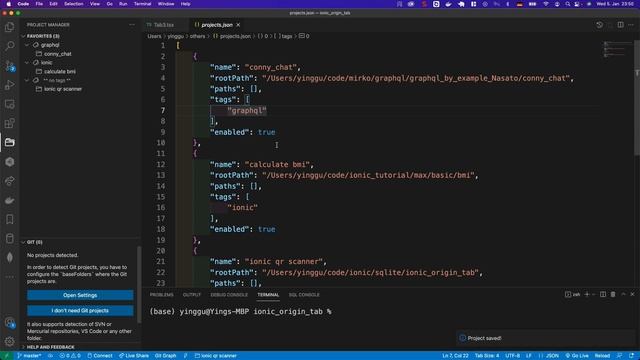The width and height of the screenshot is (640, 360).
Task: Switch to the Problems panel tab
Action: (x=162, y=295)
